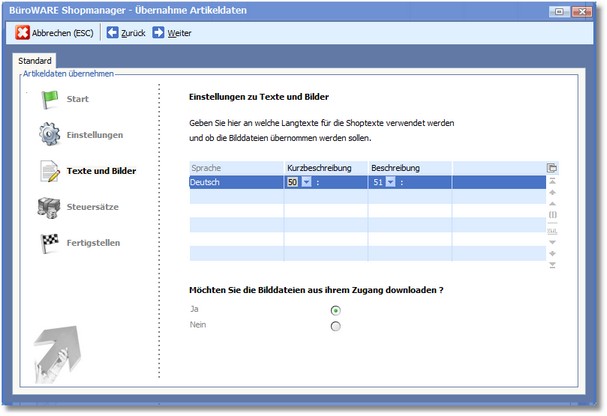Screen dimensions: 607x416
Task: Click the Texte und Bilder notepad icon
Action: 50,171
